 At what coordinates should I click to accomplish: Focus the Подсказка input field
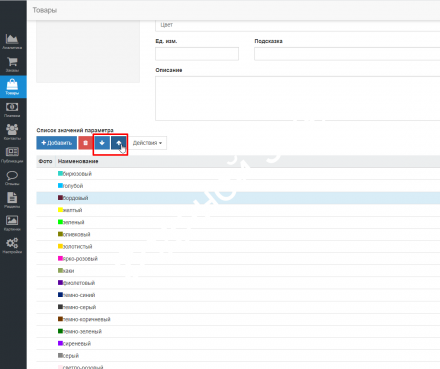pyautogui.click(x=347, y=54)
